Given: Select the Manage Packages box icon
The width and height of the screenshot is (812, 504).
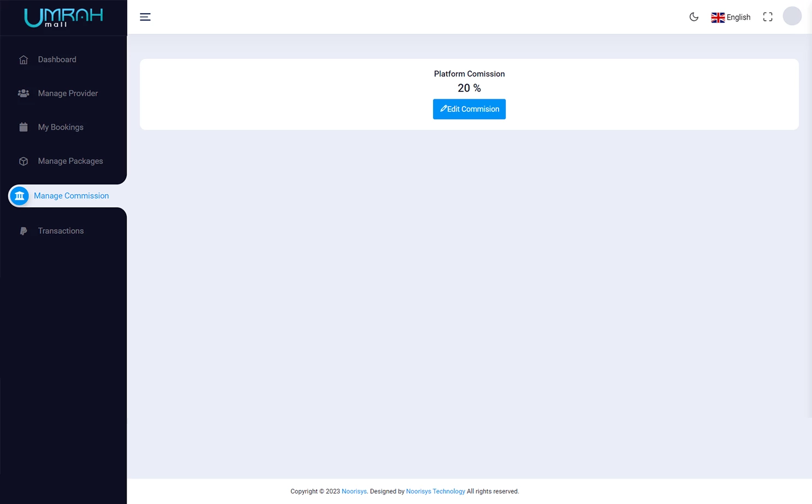Looking at the screenshot, I should tap(23, 161).
